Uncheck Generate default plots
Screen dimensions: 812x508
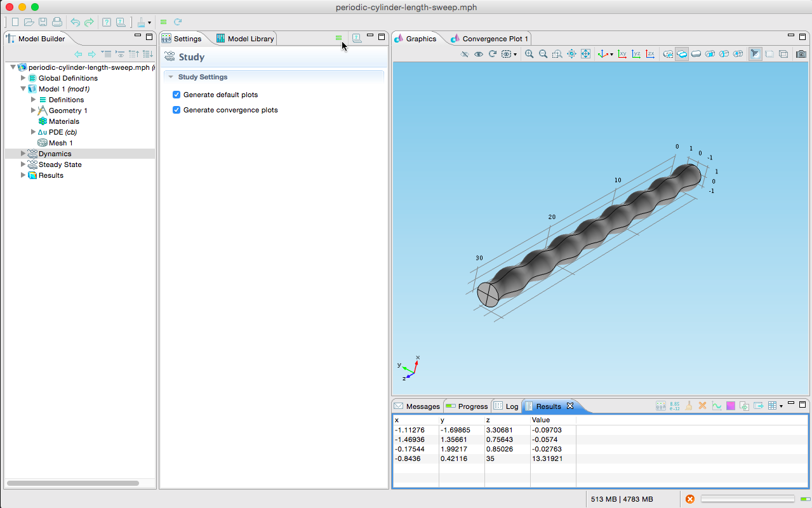tap(176, 95)
